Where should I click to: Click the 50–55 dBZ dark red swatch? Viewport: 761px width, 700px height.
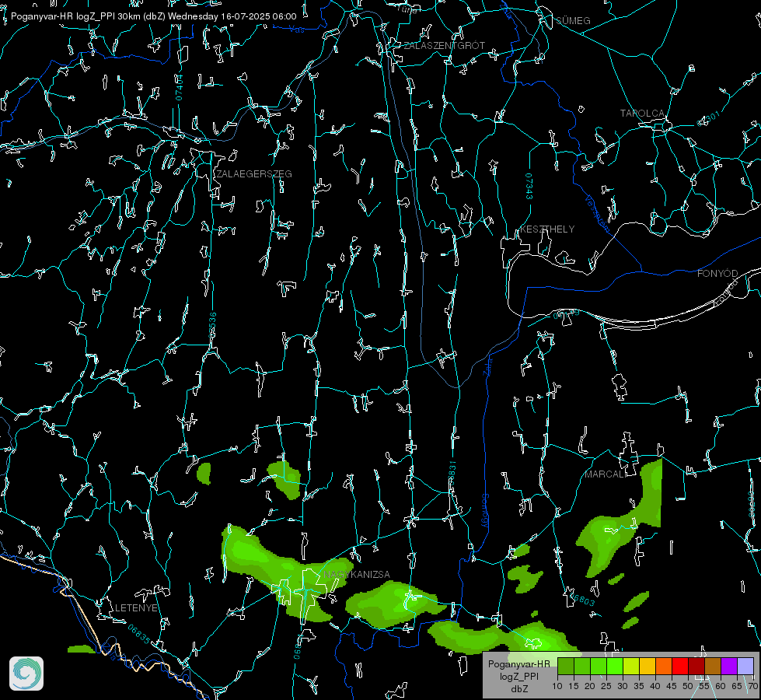tap(696, 666)
